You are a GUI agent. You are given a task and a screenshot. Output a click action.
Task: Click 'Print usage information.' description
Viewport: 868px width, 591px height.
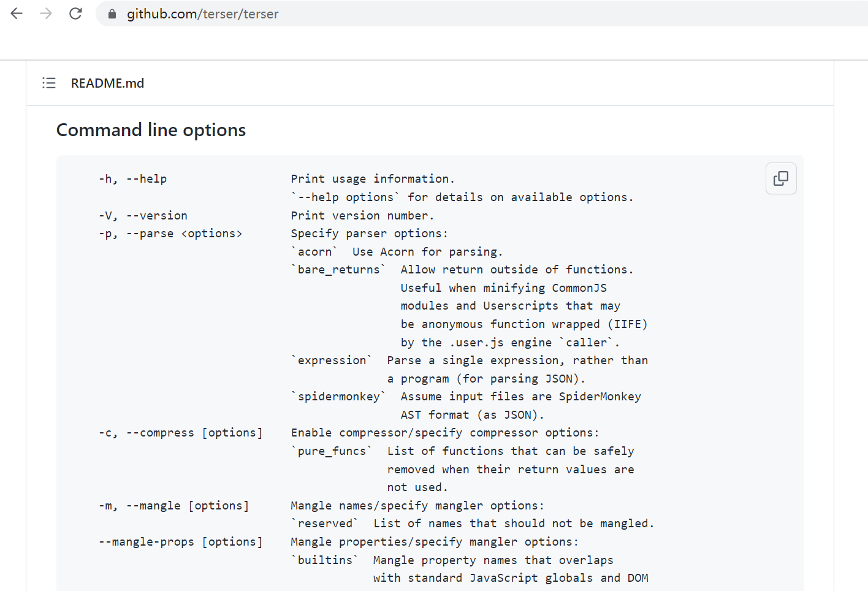click(x=373, y=179)
